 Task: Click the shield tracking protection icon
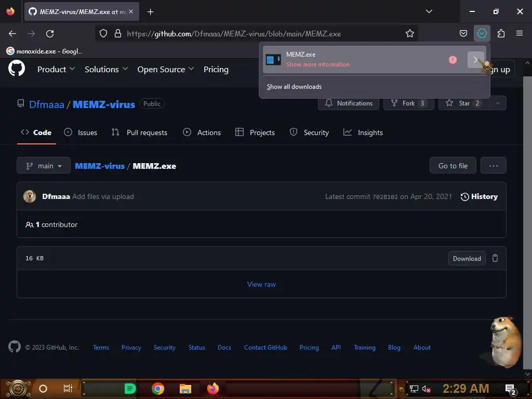click(103, 34)
